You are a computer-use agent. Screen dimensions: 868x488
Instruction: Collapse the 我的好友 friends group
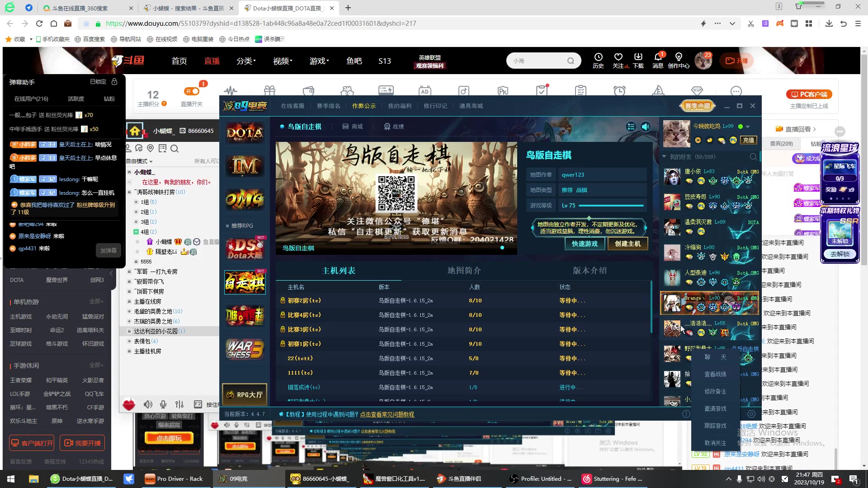point(664,157)
